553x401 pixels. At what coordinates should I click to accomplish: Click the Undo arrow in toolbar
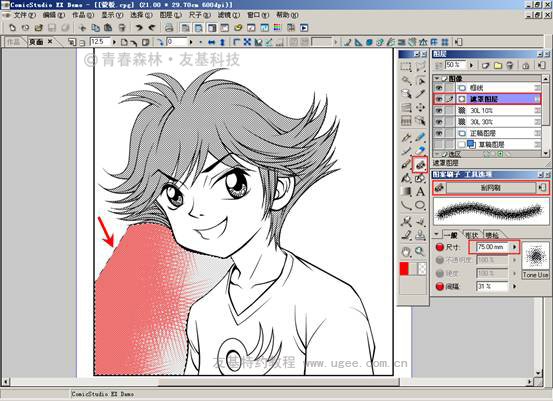click(x=139, y=28)
